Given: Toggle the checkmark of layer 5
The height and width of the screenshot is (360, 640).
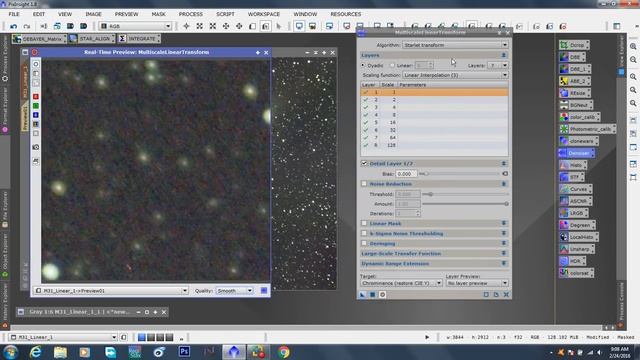Looking at the screenshot, I should (366, 122).
